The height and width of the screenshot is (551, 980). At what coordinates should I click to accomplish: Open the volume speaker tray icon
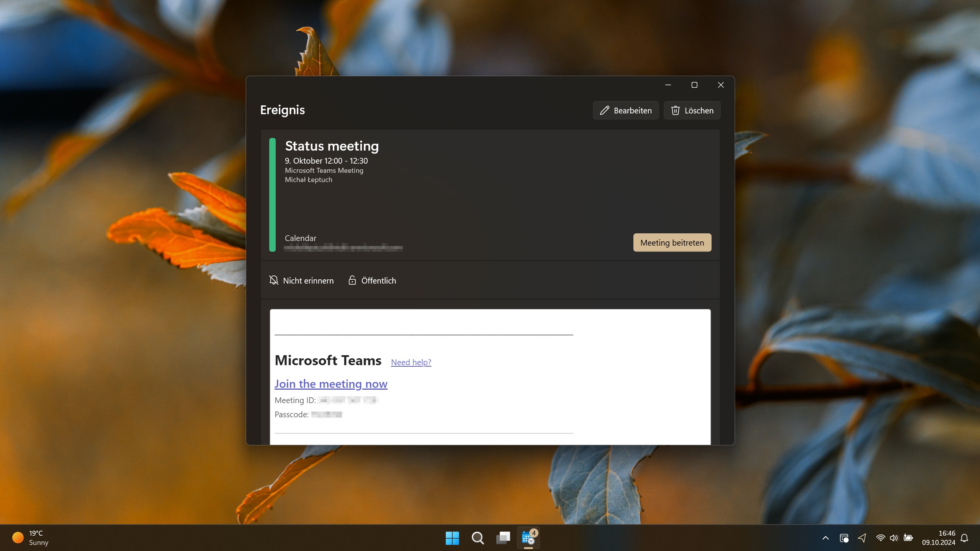894,538
